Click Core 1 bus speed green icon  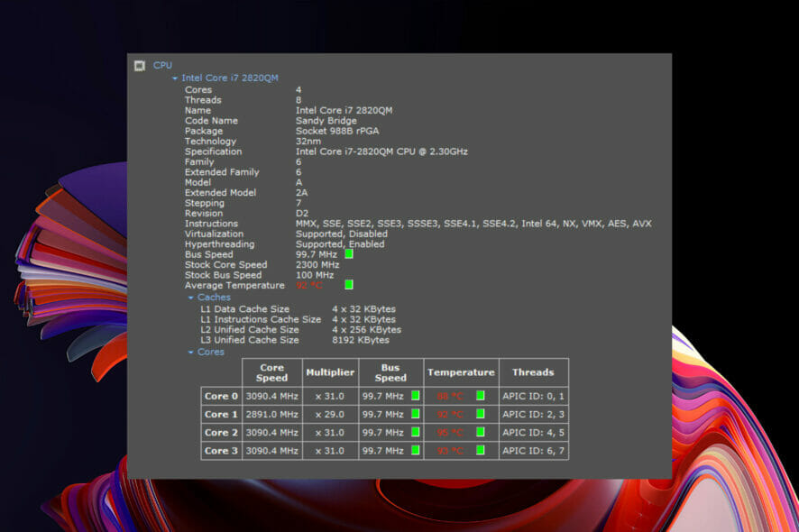[416, 414]
